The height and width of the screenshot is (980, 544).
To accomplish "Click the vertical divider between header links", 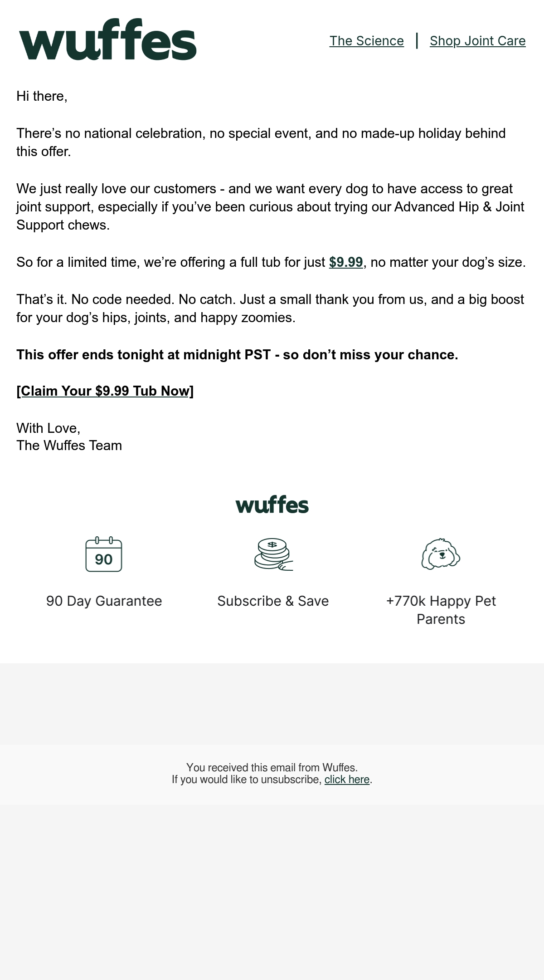I will pyautogui.click(x=417, y=41).
